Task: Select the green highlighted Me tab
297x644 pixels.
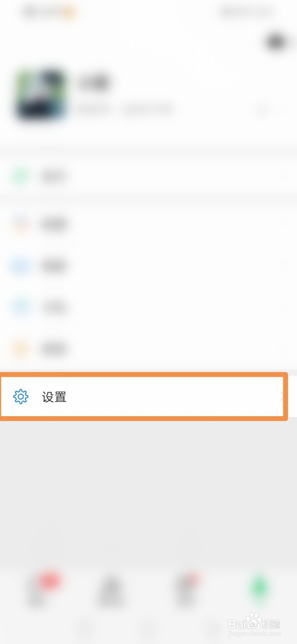Action: 260,590
